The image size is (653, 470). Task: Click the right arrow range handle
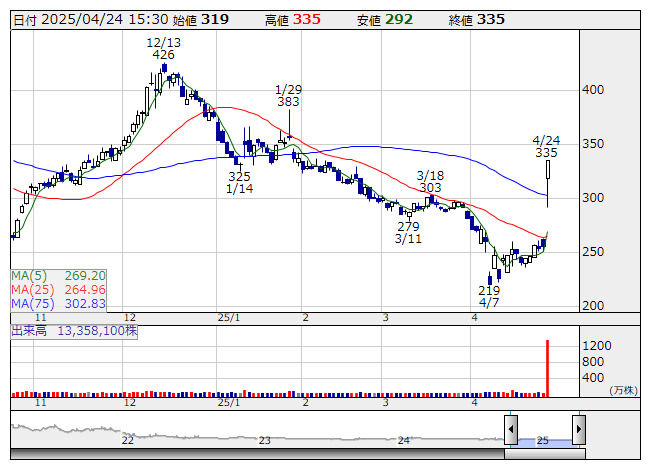(579, 430)
